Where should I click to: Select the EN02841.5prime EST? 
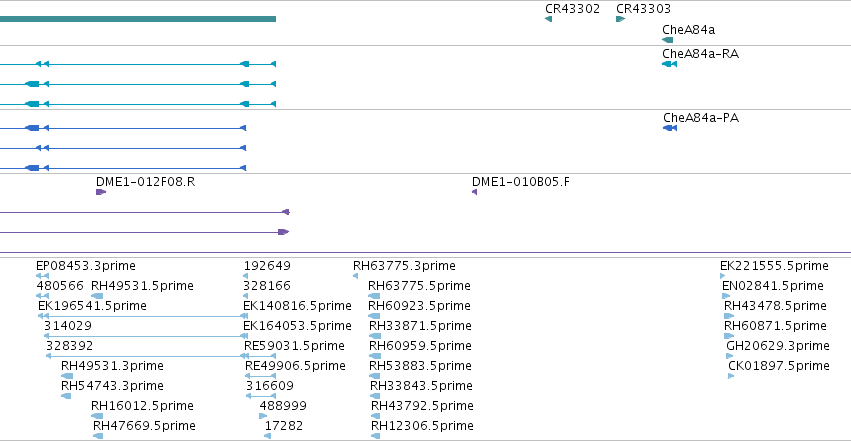(x=726, y=296)
